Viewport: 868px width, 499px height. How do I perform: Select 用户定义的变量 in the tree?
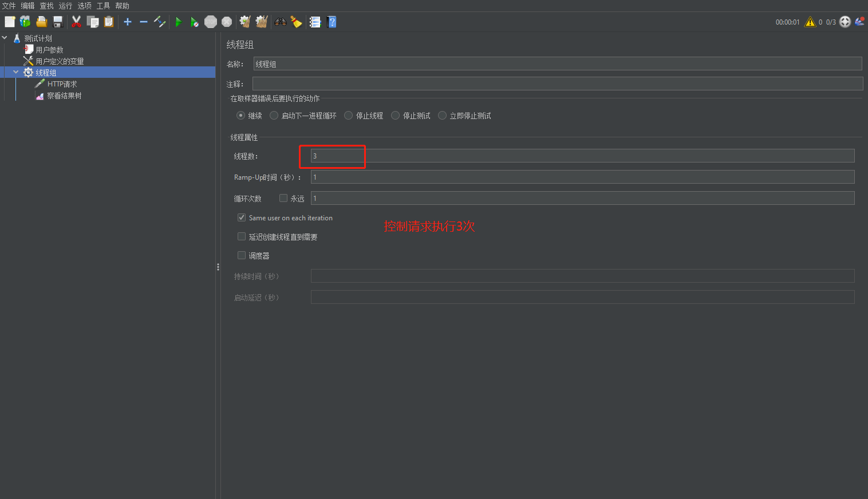click(x=60, y=61)
